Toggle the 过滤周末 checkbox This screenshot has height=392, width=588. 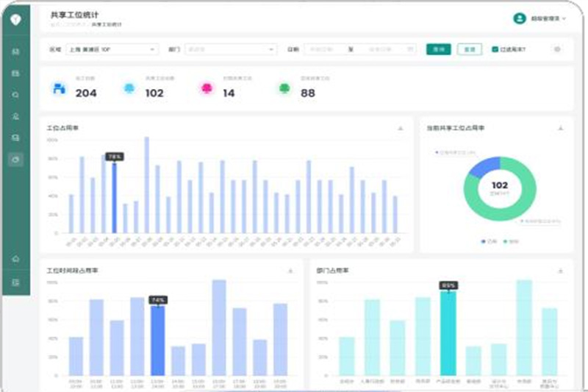pyautogui.click(x=495, y=49)
